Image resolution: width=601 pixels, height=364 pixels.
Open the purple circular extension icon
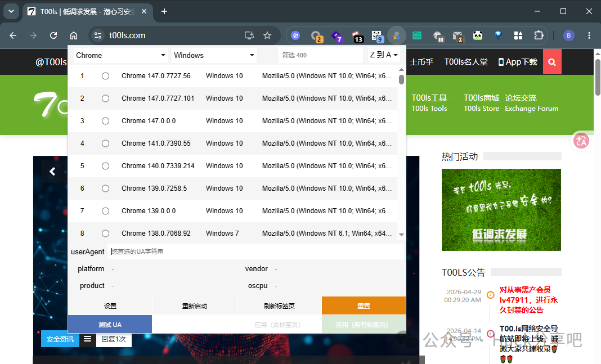pyautogui.click(x=295, y=35)
